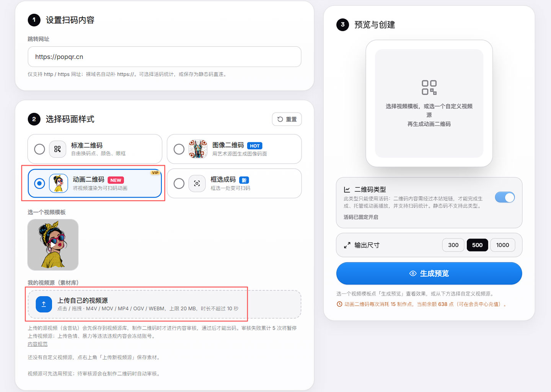551x392 pixels.
Task: Click the 设置扫码内容 heading
Action: (x=70, y=20)
